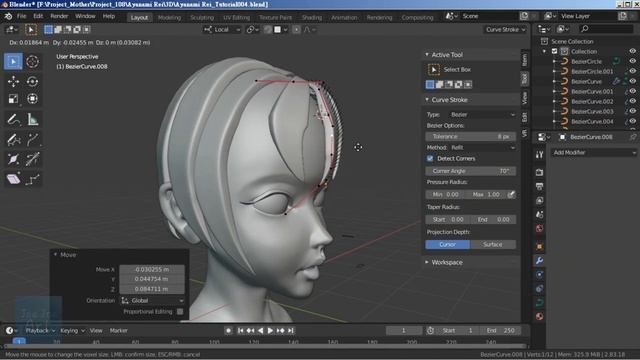This screenshot has height=360, width=640.
Task: Set Projection Depth to Cursor
Action: [x=448, y=244]
